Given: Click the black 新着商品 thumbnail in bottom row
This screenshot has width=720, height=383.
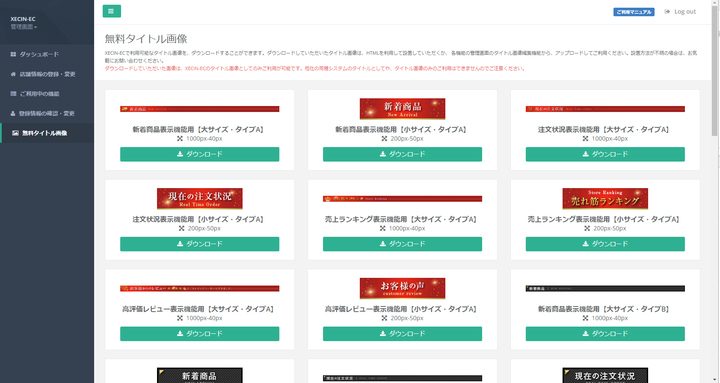Looking at the screenshot, I should pos(200,375).
